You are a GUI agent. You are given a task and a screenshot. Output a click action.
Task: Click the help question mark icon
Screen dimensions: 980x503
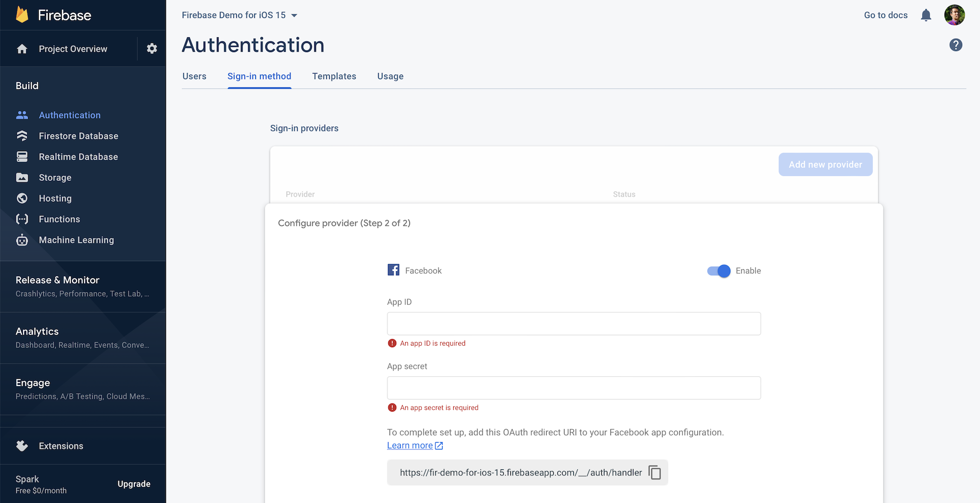(x=955, y=45)
